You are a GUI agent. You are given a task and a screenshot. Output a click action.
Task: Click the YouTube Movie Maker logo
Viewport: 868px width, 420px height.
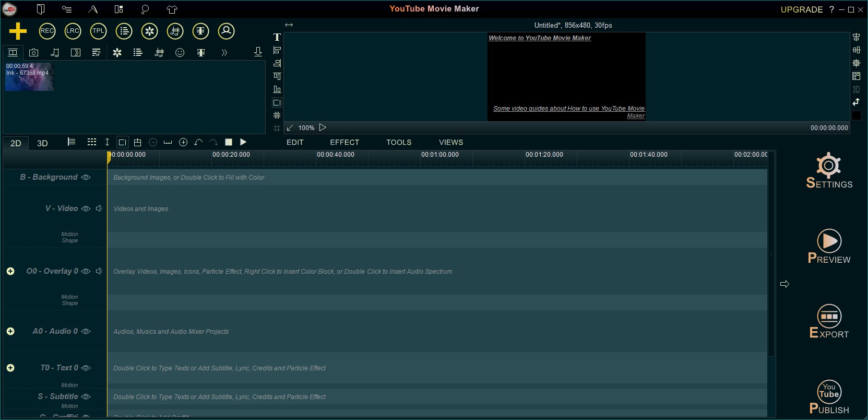(x=9, y=9)
